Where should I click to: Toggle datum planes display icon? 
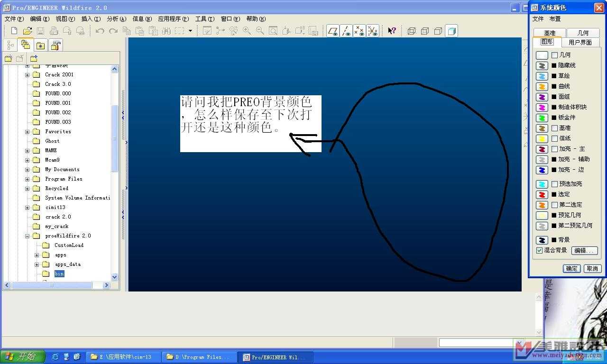[x=333, y=31]
